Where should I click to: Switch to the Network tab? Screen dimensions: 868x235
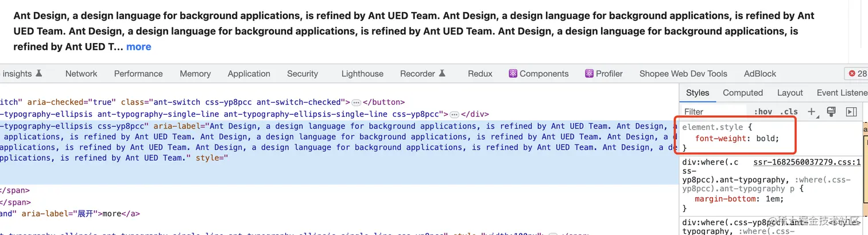click(81, 73)
